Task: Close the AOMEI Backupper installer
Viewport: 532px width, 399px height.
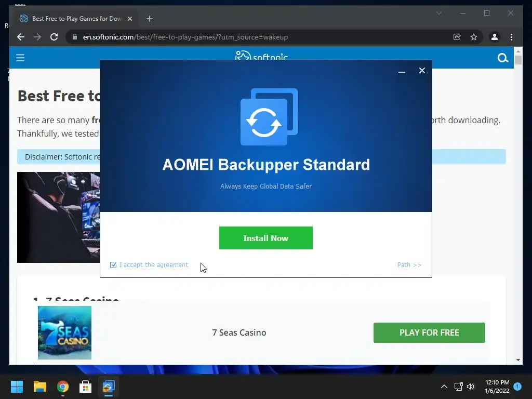Action: [x=422, y=70]
